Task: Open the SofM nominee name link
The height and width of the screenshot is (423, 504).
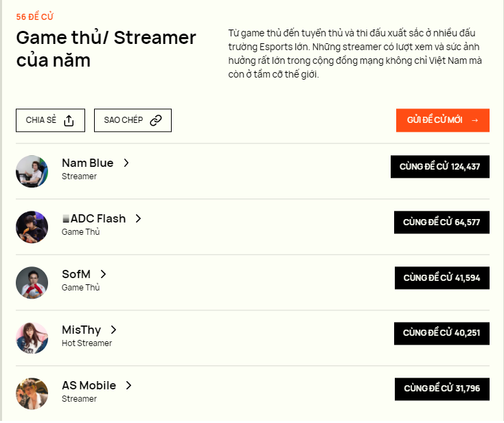Action: click(76, 274)
